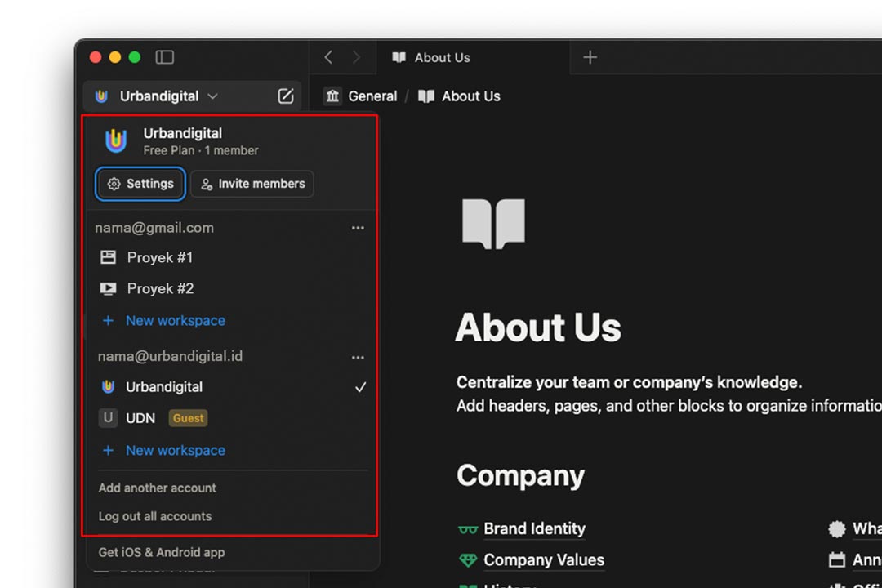Open more options for nama@gmail.com

pos(358,228)
